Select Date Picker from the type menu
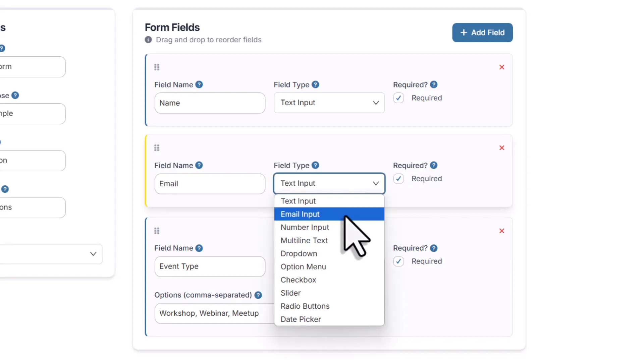The width and height of the screenshot is (644, 362). 301,319
